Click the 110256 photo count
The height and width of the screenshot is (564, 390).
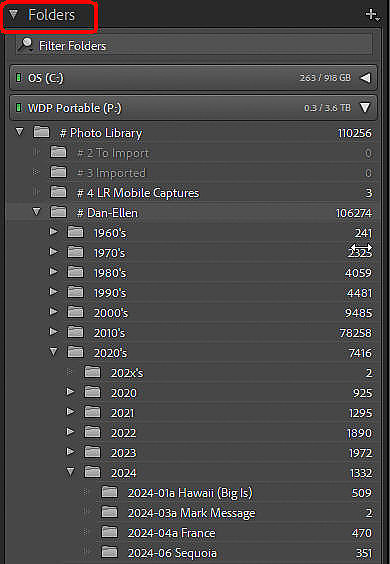click(x=354, y=133)
